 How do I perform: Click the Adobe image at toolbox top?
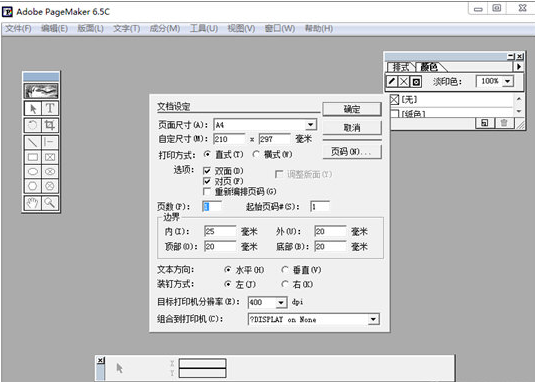(x=41, y=91)
